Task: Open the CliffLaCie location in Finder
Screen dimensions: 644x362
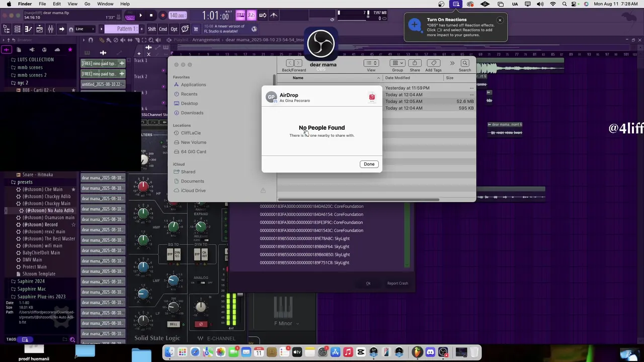Action: pos(190,133)
